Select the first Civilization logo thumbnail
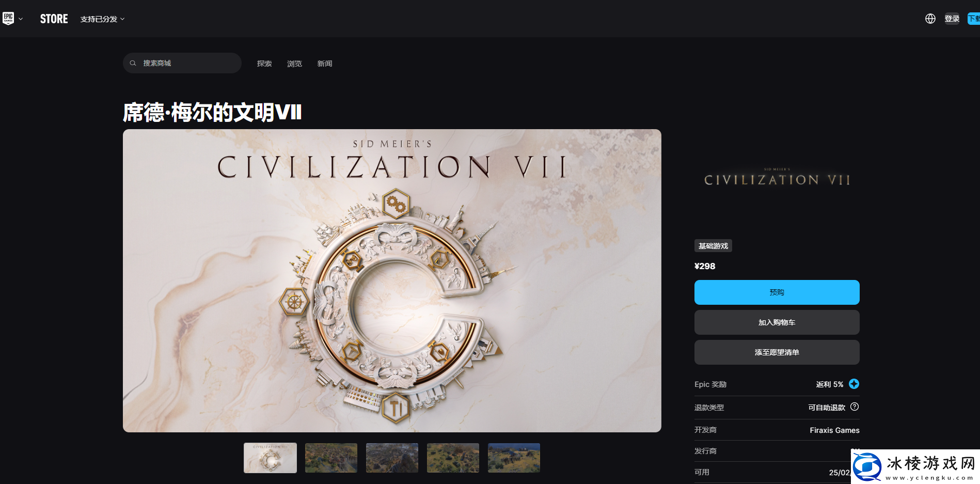The image size is (980, 484). tap(270, 458)
